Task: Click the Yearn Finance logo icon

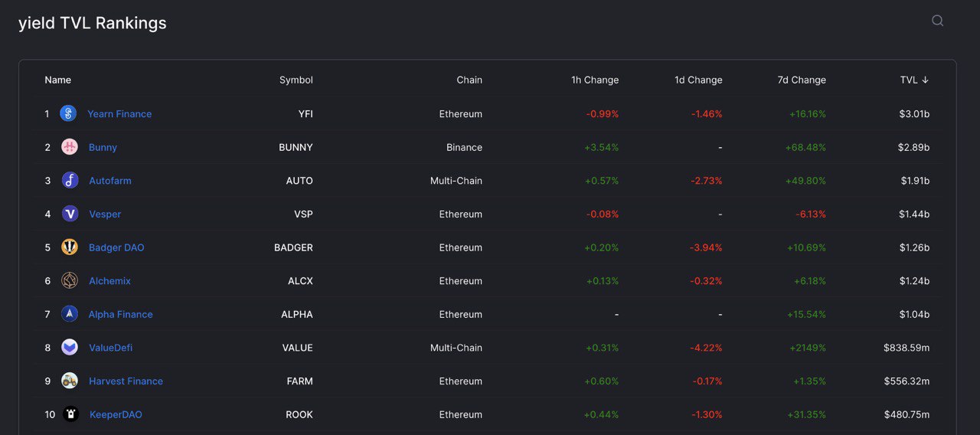Action: (68, 113)
